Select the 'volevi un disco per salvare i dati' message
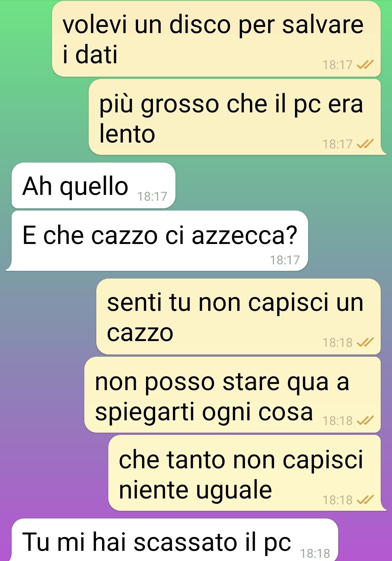The width and height of the screenshot is (392, 561). coord(216,39)
